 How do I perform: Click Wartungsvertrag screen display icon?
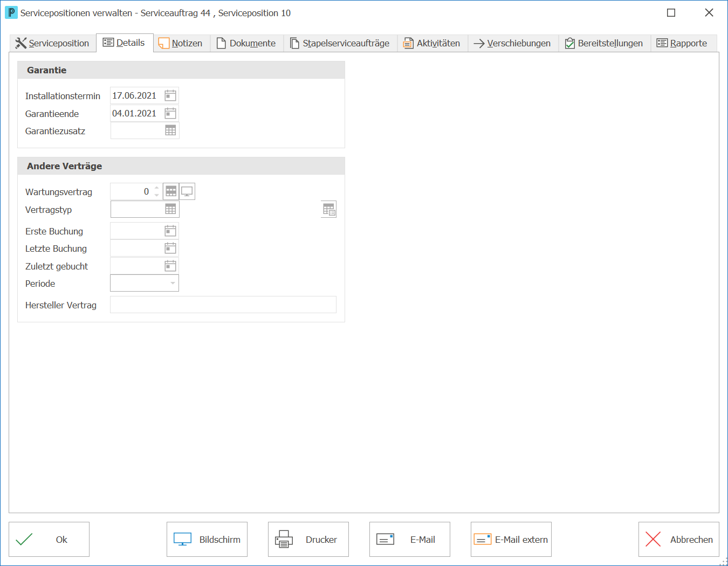pyautogui.click(x=187, y=191)
